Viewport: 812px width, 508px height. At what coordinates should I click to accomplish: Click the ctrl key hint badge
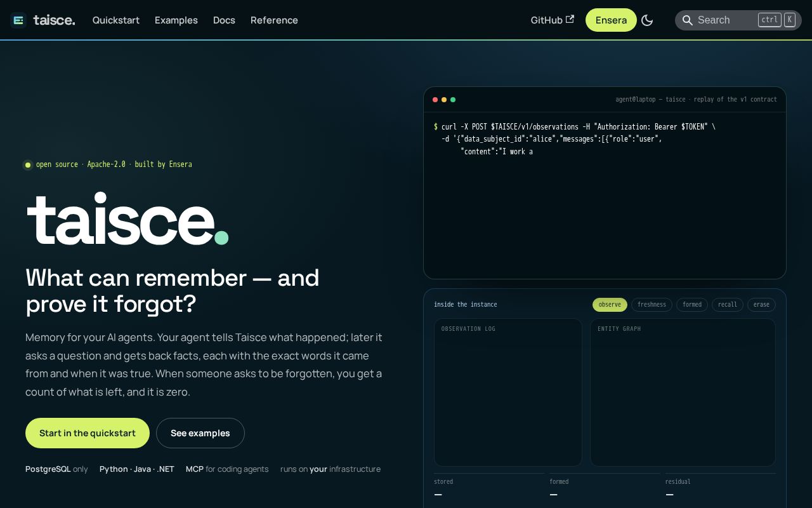(x=769, y=20)
